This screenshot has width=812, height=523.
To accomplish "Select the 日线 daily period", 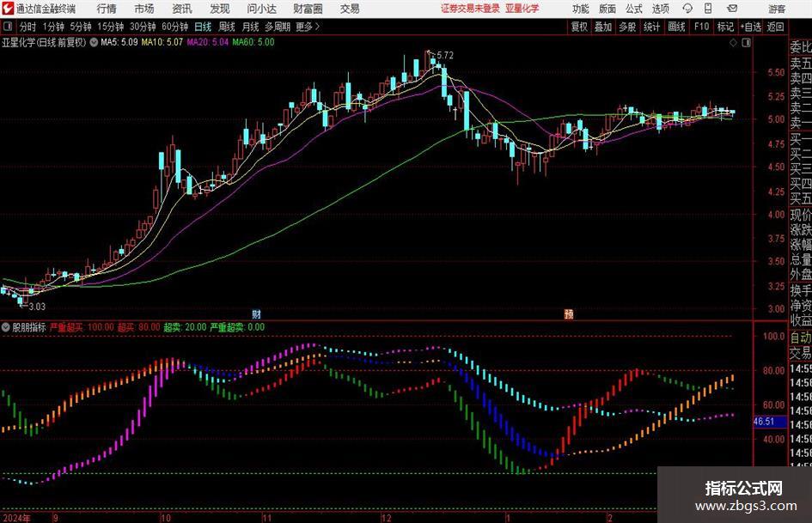I will coord(203,27).
